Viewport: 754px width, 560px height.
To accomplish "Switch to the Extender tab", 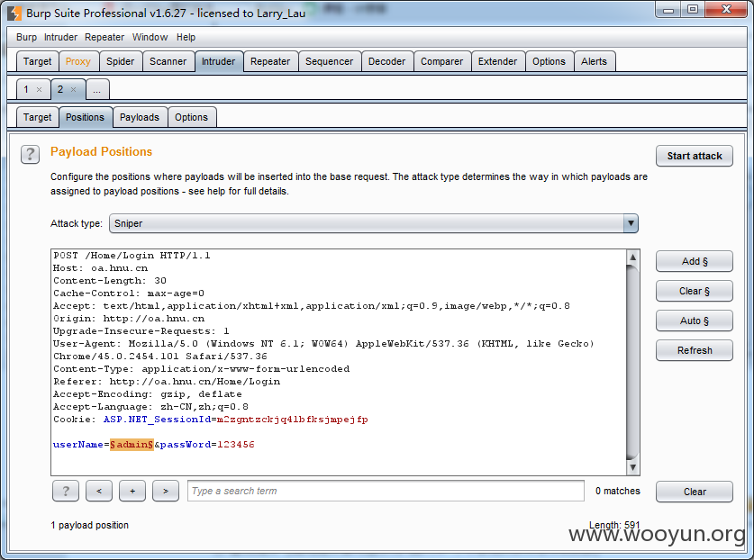I will tap(497, 61).
